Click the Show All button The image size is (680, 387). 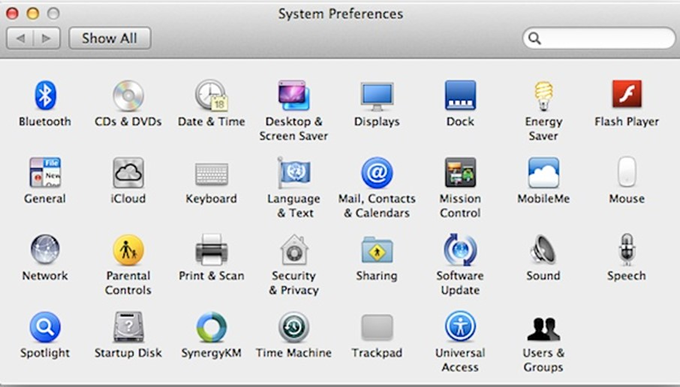[x=110, y=38]
